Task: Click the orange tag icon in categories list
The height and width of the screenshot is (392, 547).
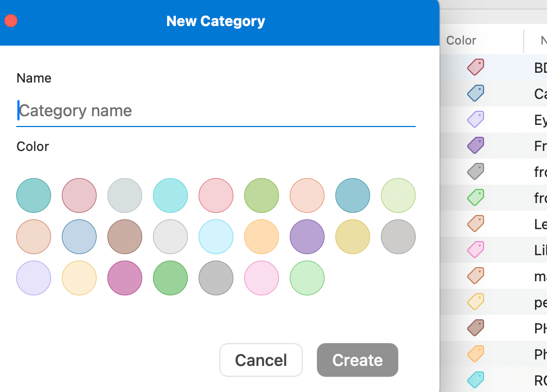Action: (x=476, y=353)
